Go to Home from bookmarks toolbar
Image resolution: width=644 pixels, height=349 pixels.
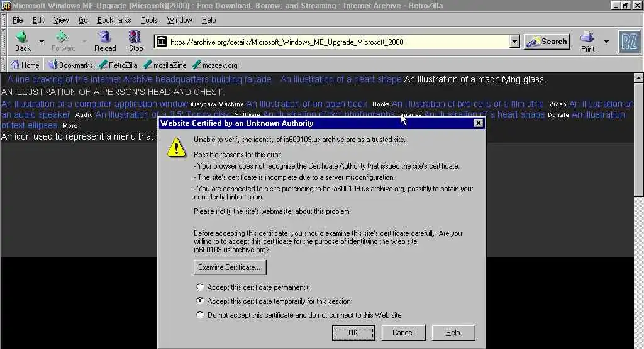tap(25, 65)
